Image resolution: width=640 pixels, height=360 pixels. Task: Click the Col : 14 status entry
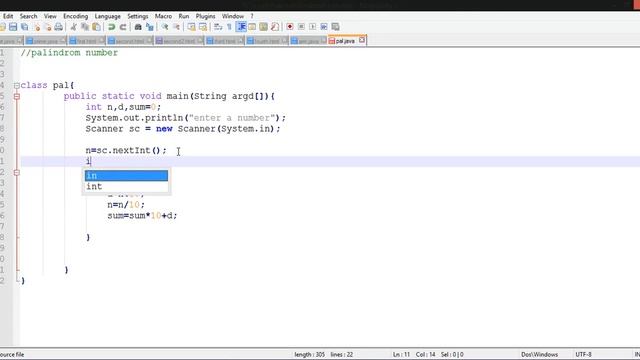pos(425,354)
